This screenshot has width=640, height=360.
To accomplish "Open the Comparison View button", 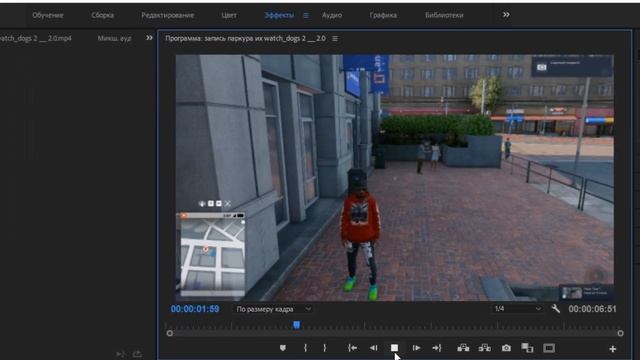I will (527, 348).
